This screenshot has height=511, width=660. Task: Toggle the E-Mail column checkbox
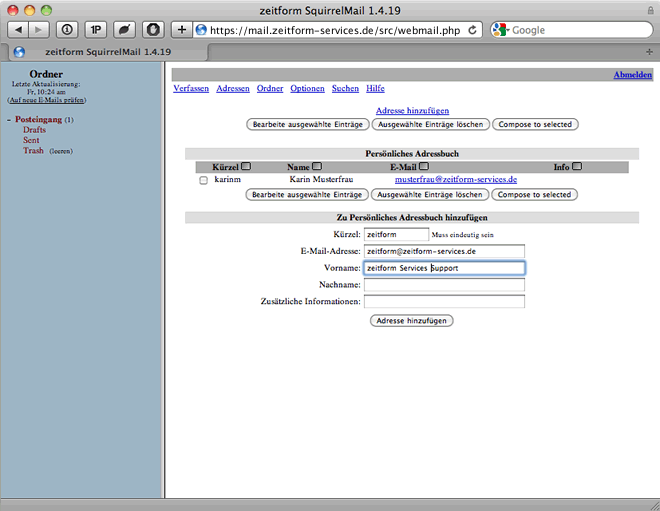coord(424,166)
